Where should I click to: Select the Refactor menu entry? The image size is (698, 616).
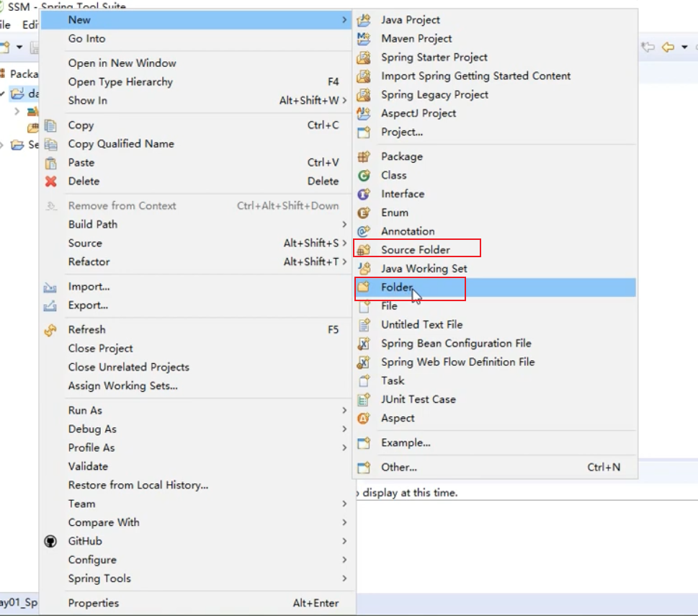(195, 262)
